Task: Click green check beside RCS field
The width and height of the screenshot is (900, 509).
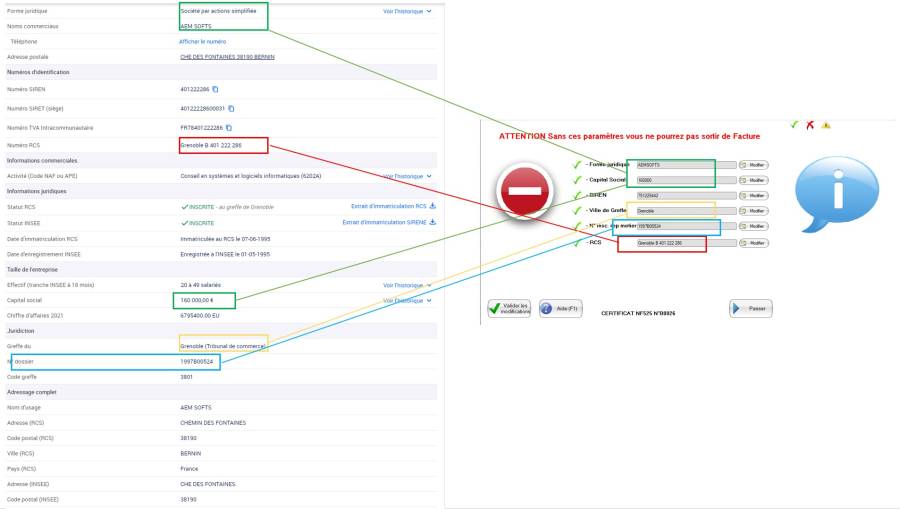Action: point(576,242)
